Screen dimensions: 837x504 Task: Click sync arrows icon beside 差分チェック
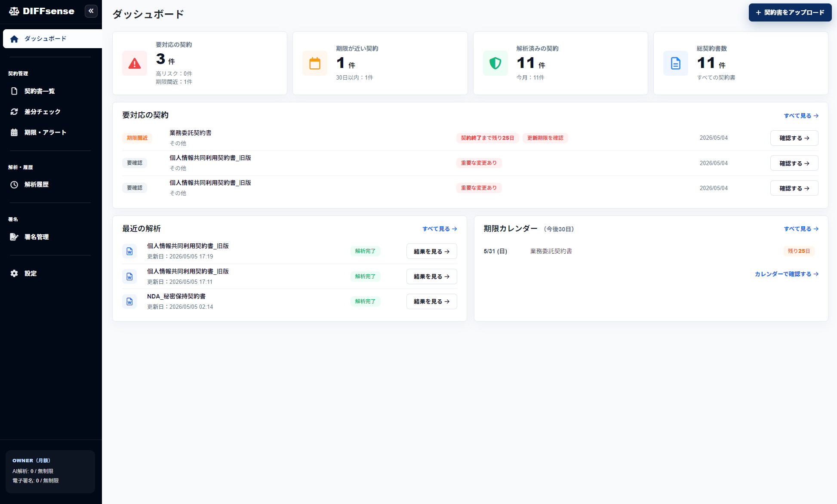point(14,112)
